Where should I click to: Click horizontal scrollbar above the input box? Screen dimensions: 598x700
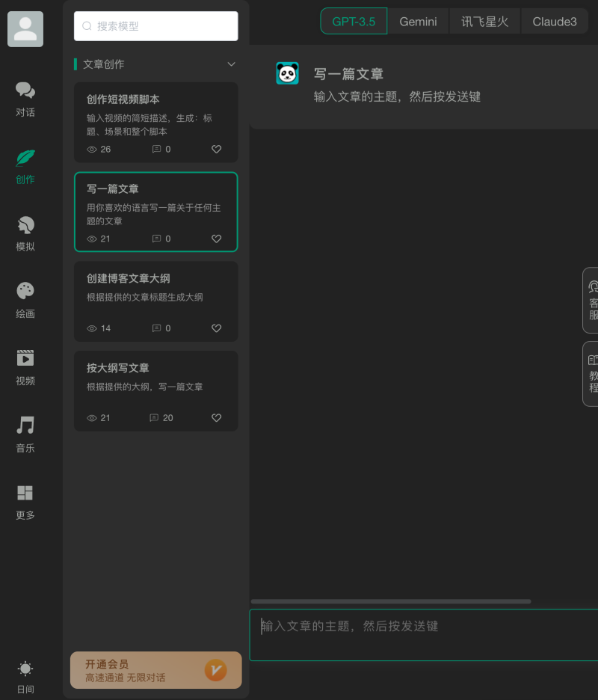tap(391, 601)
